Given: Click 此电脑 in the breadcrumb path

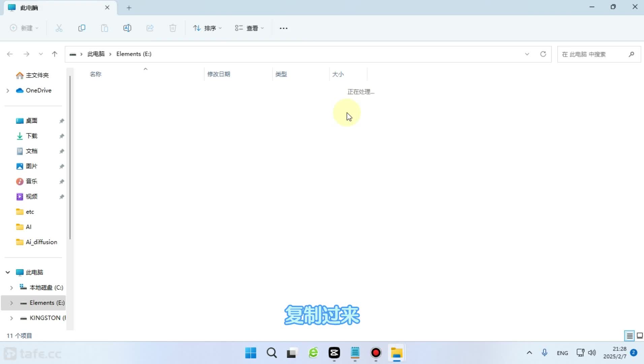Looking at the screenshot, I should coord(96,54).
